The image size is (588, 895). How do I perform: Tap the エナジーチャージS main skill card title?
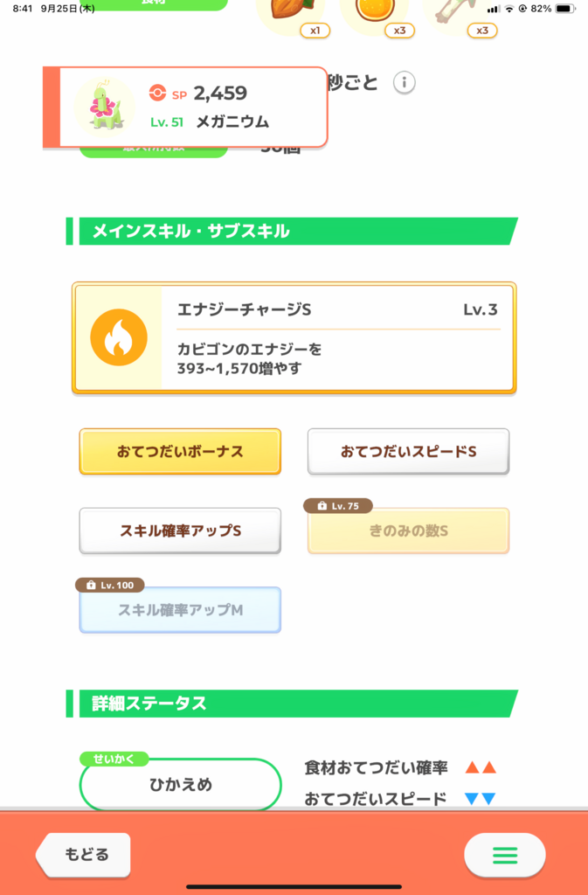(245, 310)
